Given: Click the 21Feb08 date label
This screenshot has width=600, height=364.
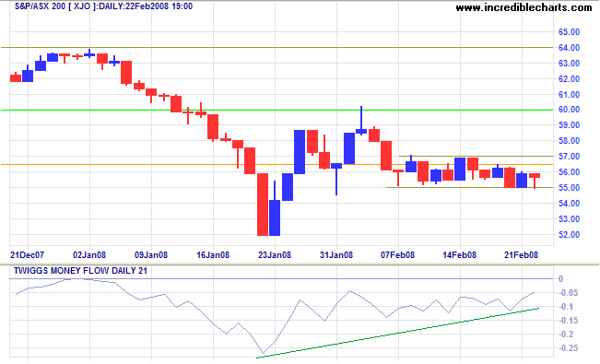Looking at the screenshot, I should tap(521, 255).
